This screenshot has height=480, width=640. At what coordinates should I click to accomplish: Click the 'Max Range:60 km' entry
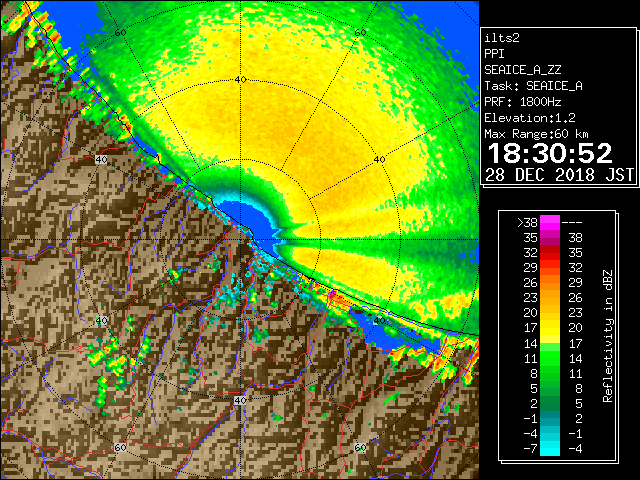536,134
